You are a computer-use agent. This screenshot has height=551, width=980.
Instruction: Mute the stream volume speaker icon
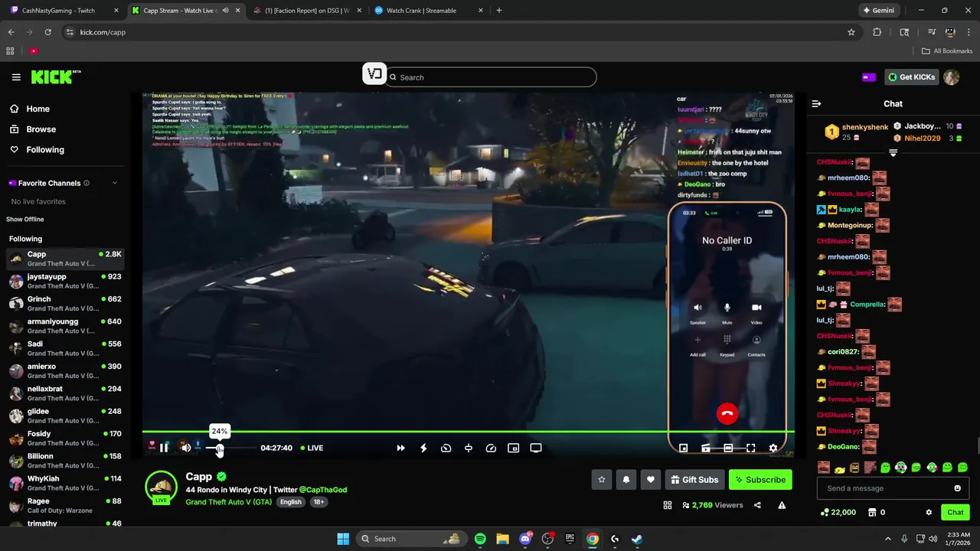(x=185, y=448)
